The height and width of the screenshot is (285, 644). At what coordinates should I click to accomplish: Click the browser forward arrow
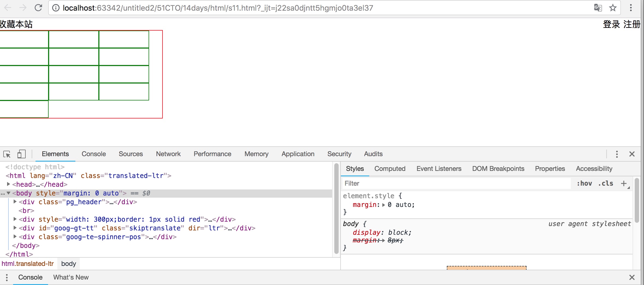[23, 8]
